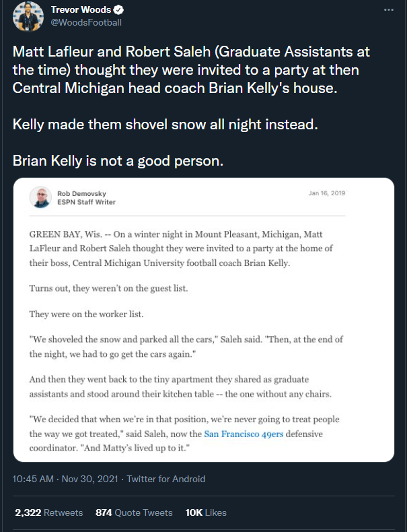Screen dimensions: 407x532
Task: Click the Jan 16, 2019 article date
Action: click(x=326, y=193)
